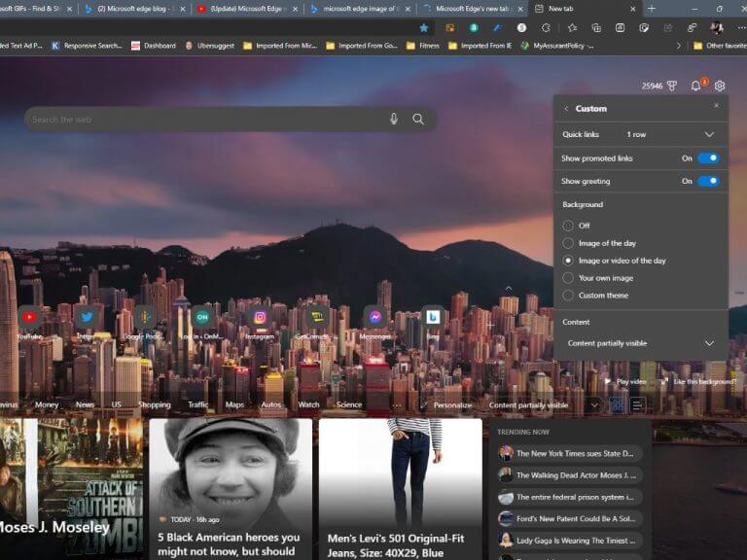Click the voice search microphone icon
This screenshot has height=560, width=747.
pyautogui.click(x=394, y=119)
